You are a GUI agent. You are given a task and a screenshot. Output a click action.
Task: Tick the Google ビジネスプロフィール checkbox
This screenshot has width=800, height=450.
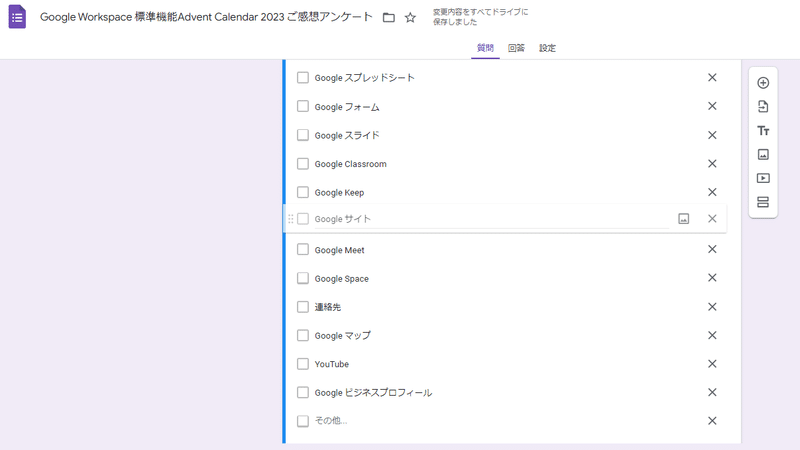click(x=303, y=392)
